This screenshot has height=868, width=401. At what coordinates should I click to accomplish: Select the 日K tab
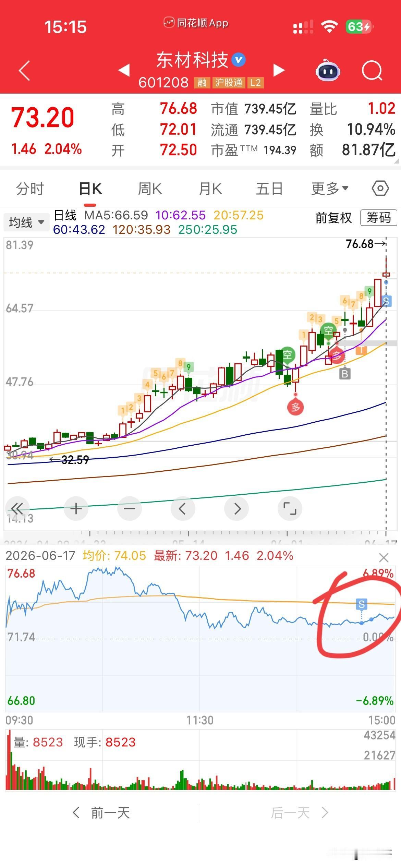(90, 189)
